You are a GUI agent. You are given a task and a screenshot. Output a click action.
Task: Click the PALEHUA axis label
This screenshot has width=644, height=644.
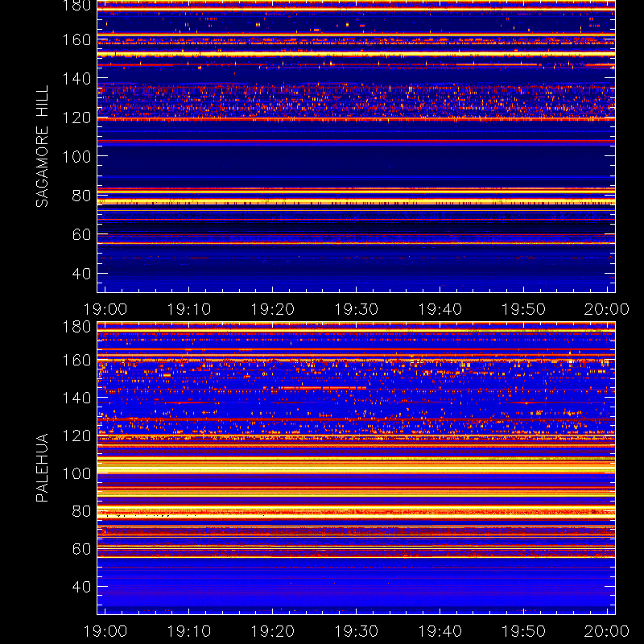point(43,468)
